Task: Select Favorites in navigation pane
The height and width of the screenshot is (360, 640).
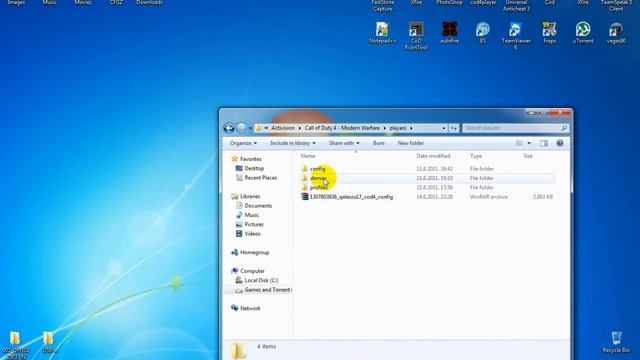Action: (x=250, y=159)
